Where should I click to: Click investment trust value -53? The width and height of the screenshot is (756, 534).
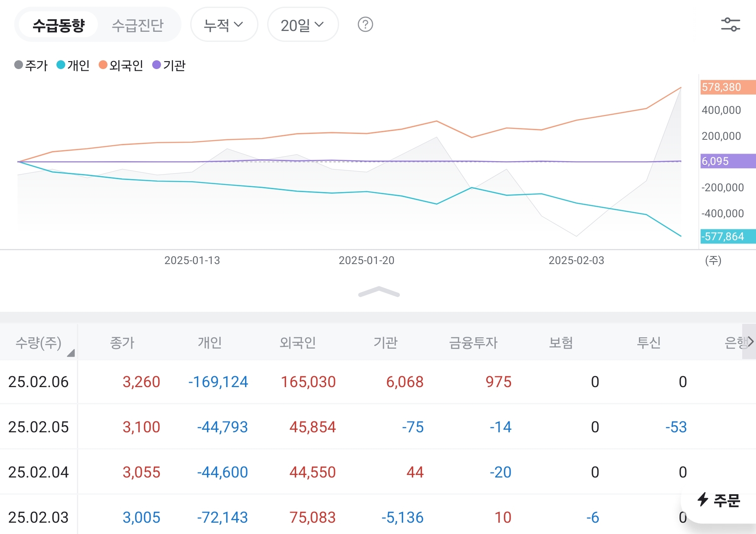676,427
